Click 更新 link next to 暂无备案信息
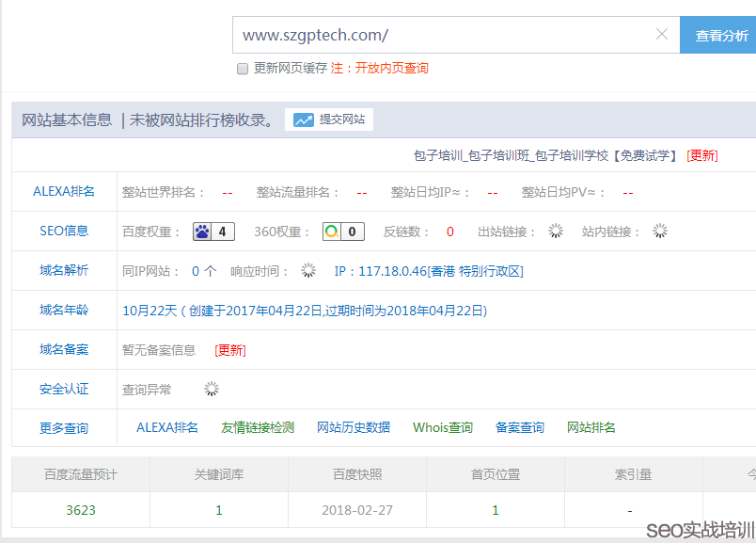Viewport: 756px width, 543px height. click(x=230, y=350)
